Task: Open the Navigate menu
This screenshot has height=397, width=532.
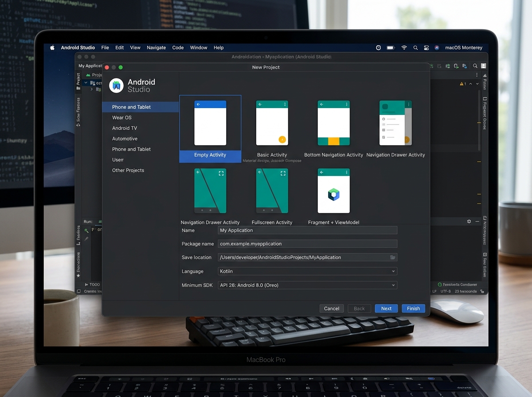Action: [x=156, y=47]
